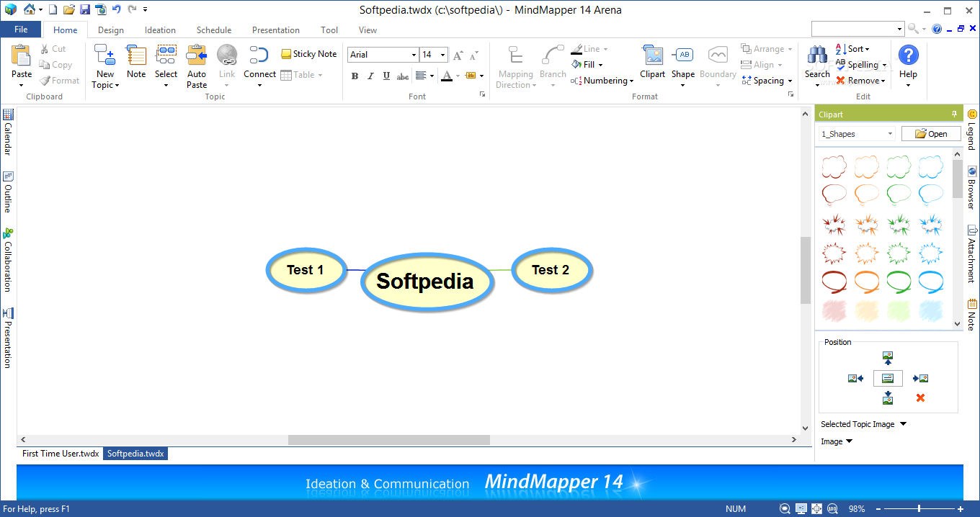Create a new document from quick access
Image resolution: width=980 pixels, height=517 pixels.
(53, 9)
